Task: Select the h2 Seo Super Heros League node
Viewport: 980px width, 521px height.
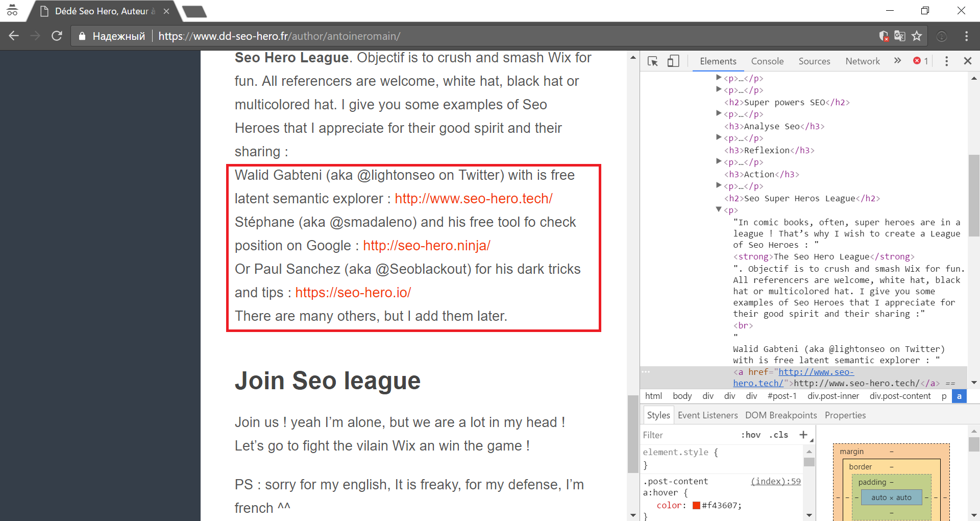Action: pos(802,198)
